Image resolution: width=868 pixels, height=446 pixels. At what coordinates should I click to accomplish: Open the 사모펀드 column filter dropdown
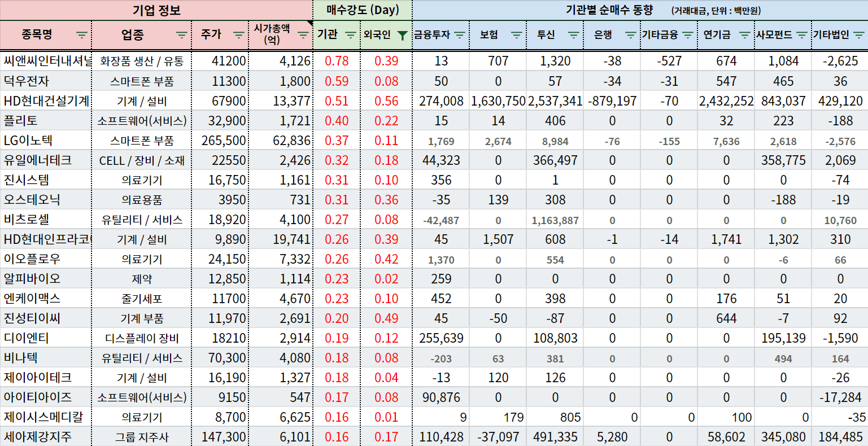coord(801,35)
